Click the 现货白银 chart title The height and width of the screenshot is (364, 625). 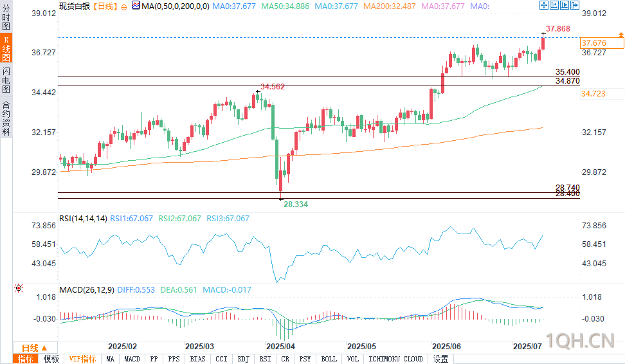point(75,6)
